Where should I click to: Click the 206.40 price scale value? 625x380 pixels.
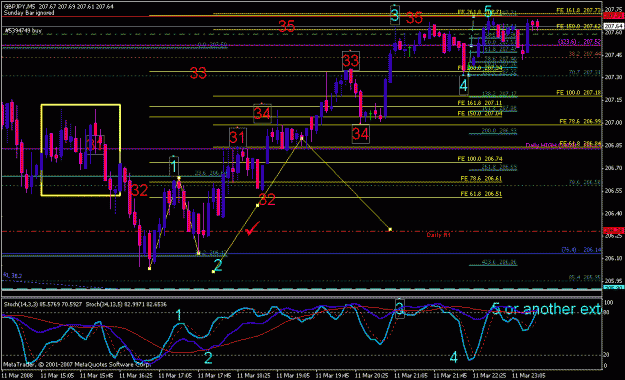click(x=613, y=213)
